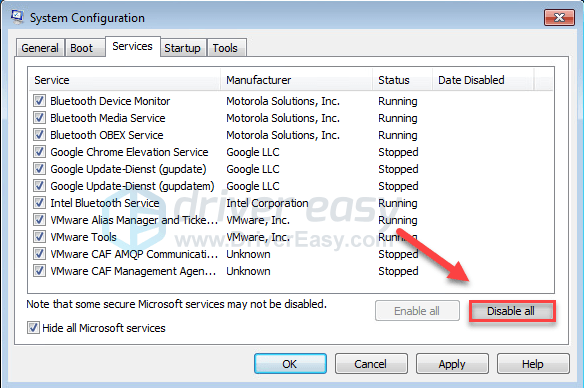Image resolution: width=584 pixels, height=388 pixels.
Task: Click Google LLC cell for gupdate service
Action: point(253,169)
